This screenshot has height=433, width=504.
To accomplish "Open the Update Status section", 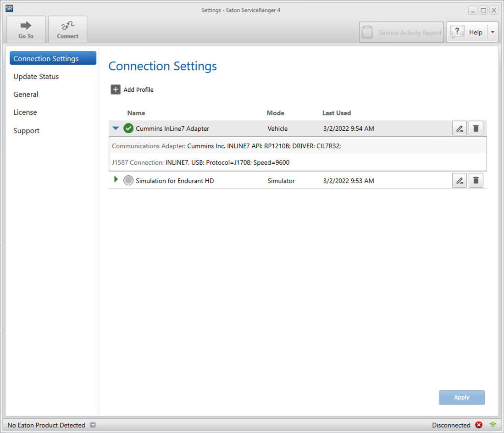I will (x=36, y=77).
